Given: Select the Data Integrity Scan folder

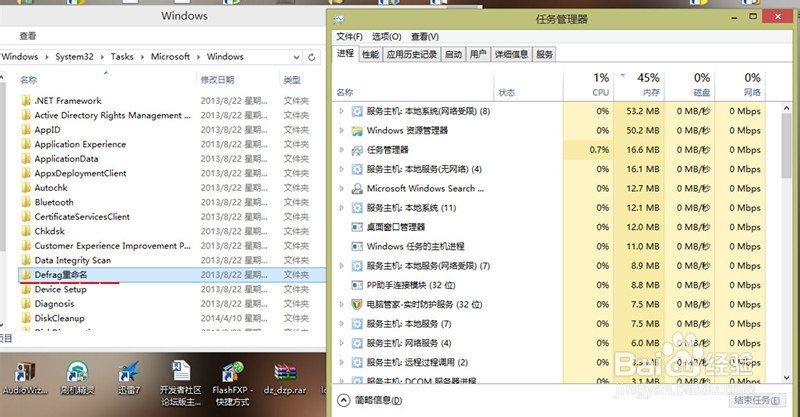Looking at the screenshot, I should [172, 260].
